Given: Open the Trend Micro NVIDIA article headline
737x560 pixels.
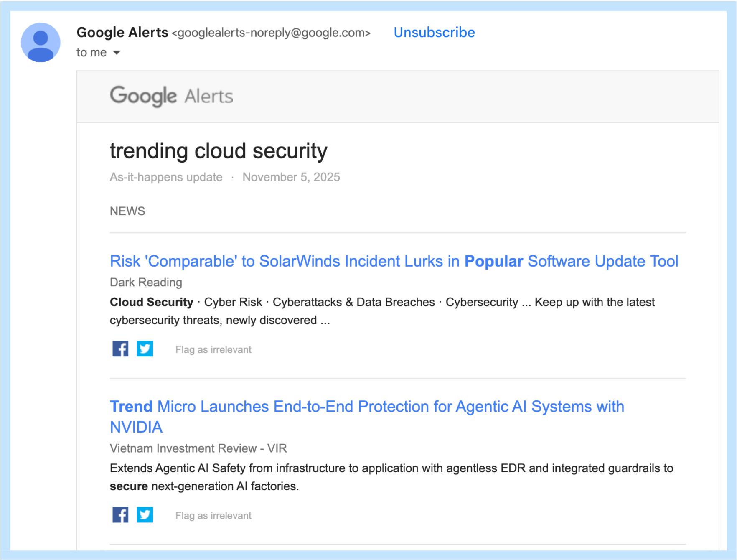Looking at the screenshot, I should pyautogui.click(x=367, y=417).
